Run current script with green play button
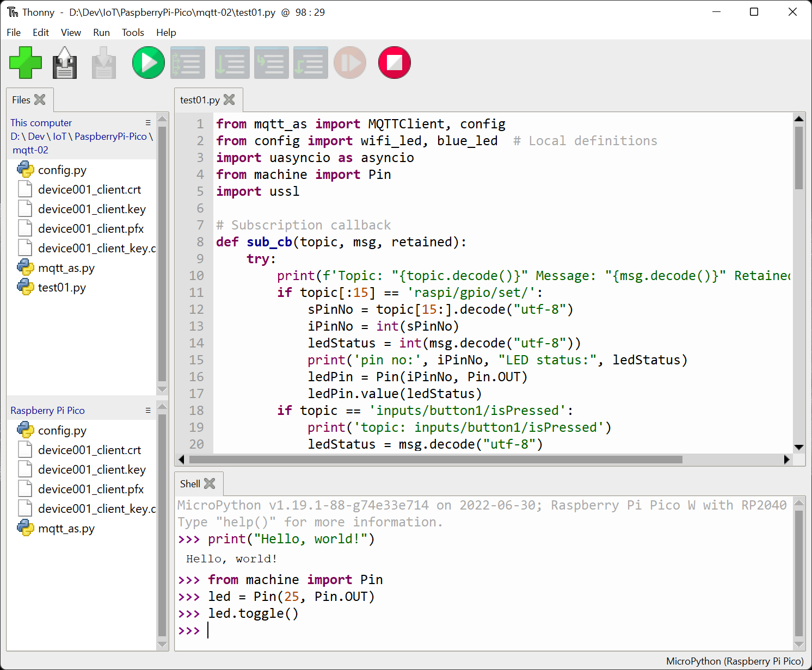 (x=148, y=63)
